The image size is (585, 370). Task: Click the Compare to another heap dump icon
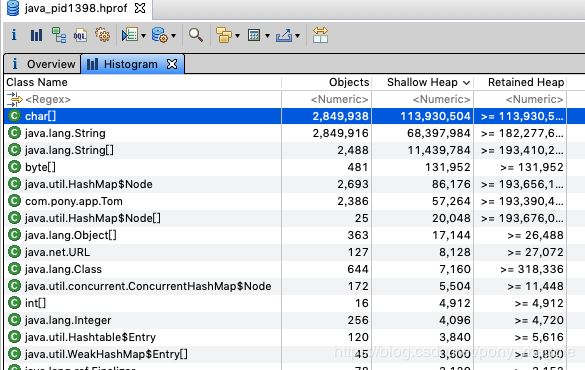pyautogui.click(x=320, y=35)
